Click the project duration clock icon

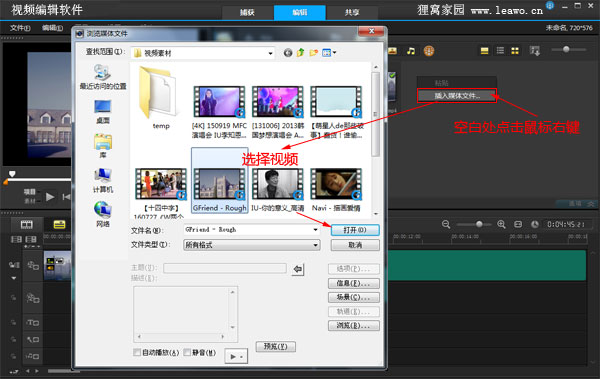[535, 224]
